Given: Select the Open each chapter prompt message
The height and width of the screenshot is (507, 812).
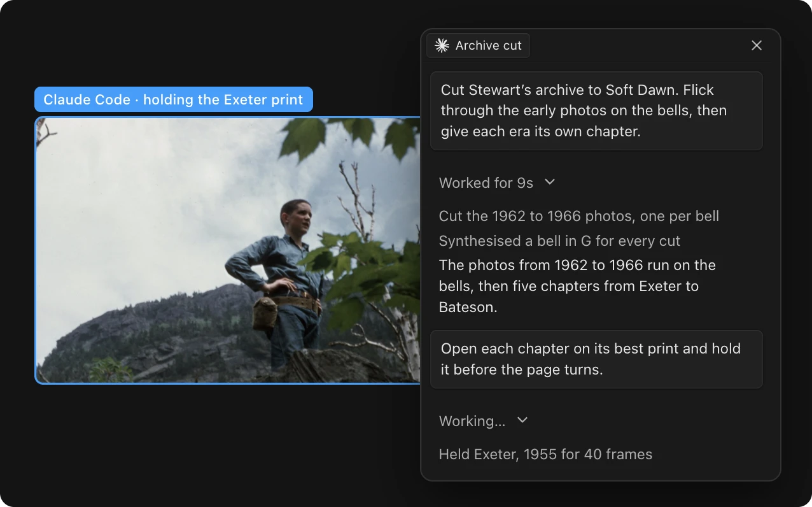Looking at the screenshot, I should (596, 359).
